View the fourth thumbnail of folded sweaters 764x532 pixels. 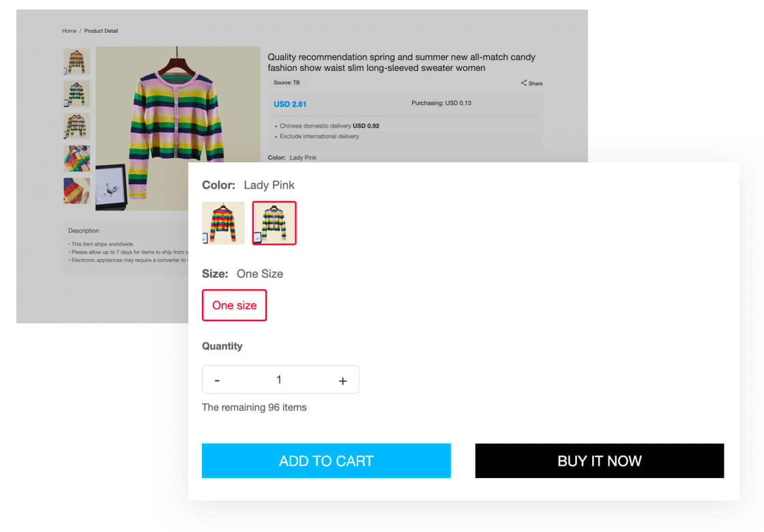point(76,158)
